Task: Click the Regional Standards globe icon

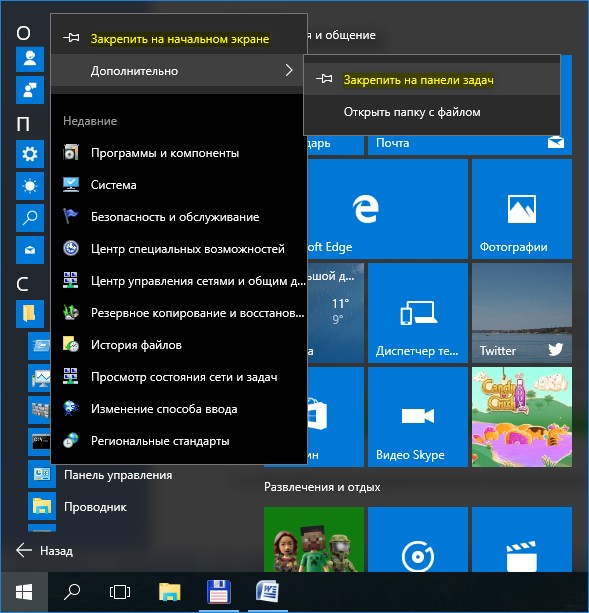Action: (71, 441)
